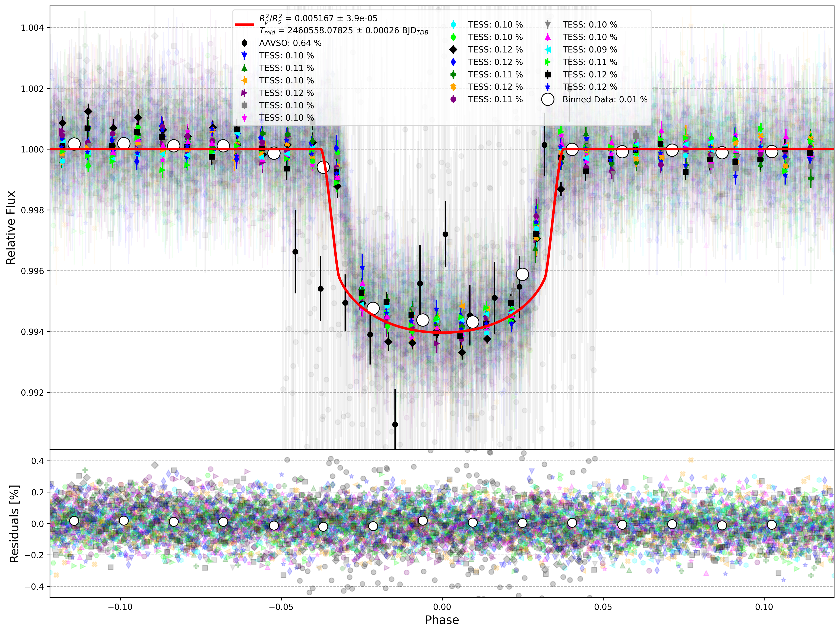Select the orange left-pointing triangle legend marker
Screen dimensions: 840x632
244,81
